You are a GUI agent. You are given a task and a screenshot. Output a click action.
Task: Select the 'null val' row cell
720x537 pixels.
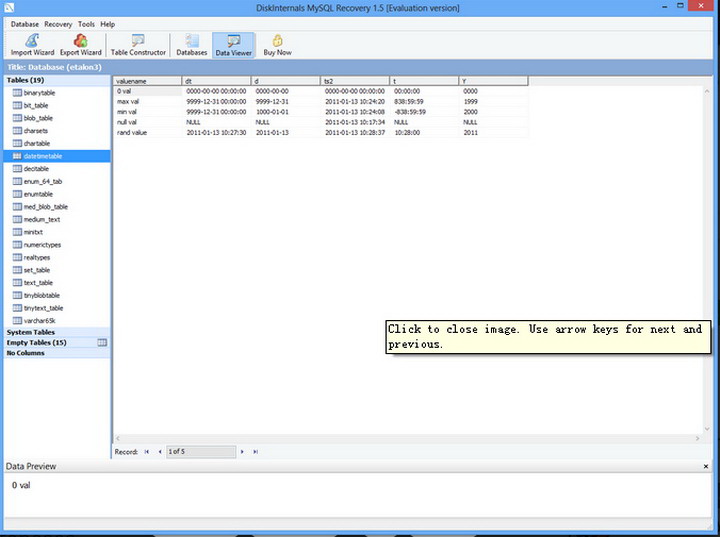147,122
